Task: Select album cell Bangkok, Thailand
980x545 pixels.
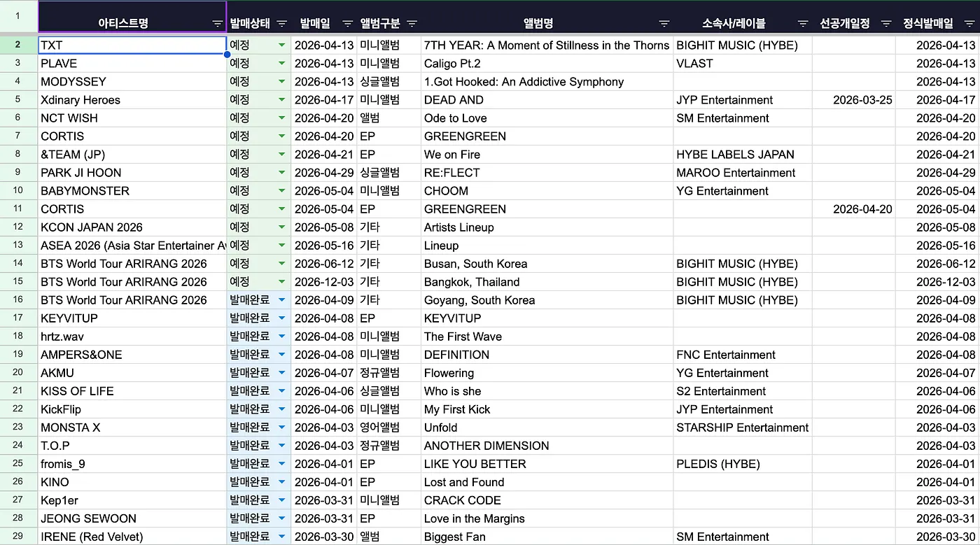Action: coord(547,282)
